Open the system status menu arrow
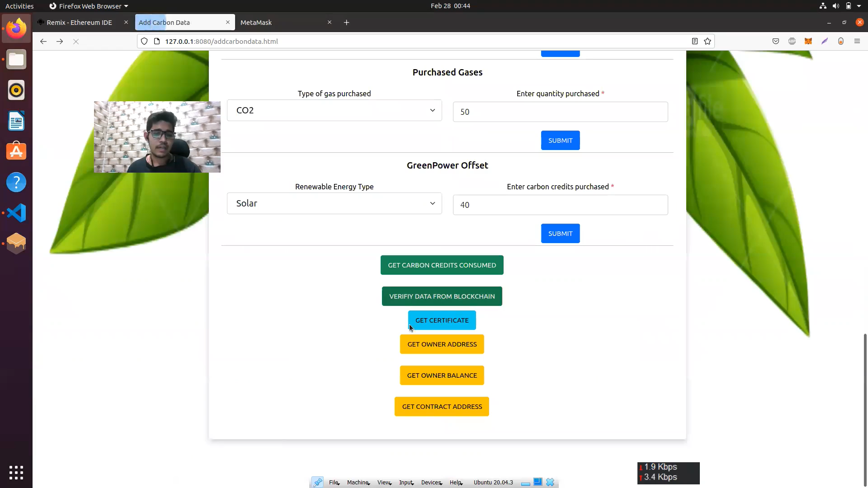 click(859, 6)
